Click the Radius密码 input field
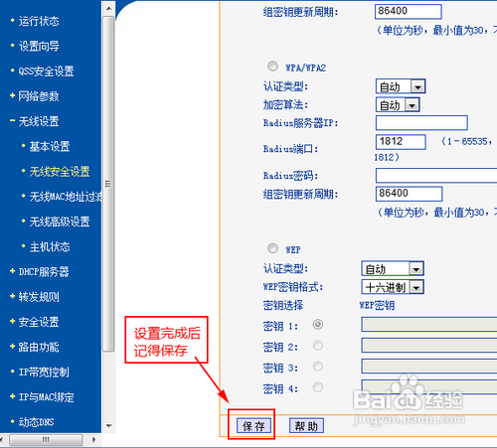Image resolution: width=497 pixels, height=448 pixels. click(x=436, y=176)
